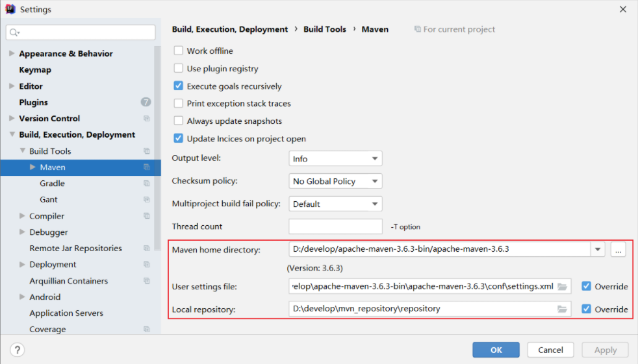Click OK to confirm settings
This screenshot has height=364, width=638.
point(496,350)
